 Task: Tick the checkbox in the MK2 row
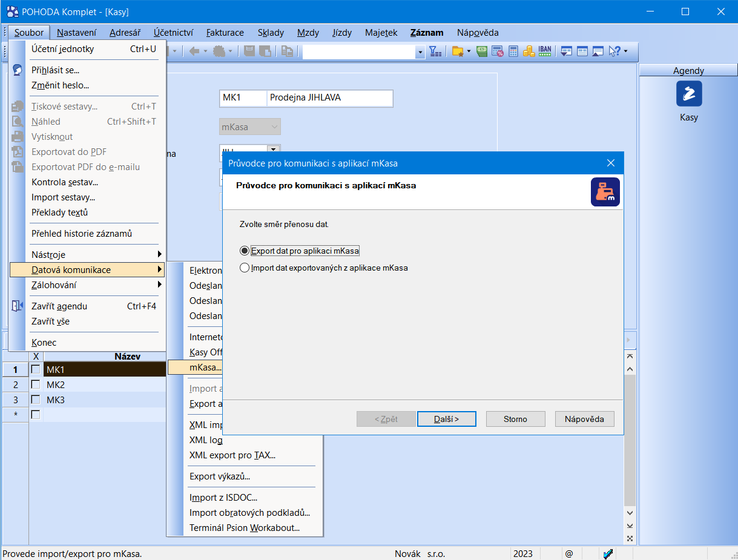pyautogui.click(x=36, y=384)
